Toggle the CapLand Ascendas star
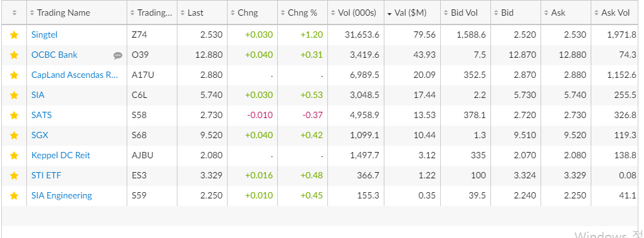The height and width of the screenshot is (238, 644). pos(14,75)
